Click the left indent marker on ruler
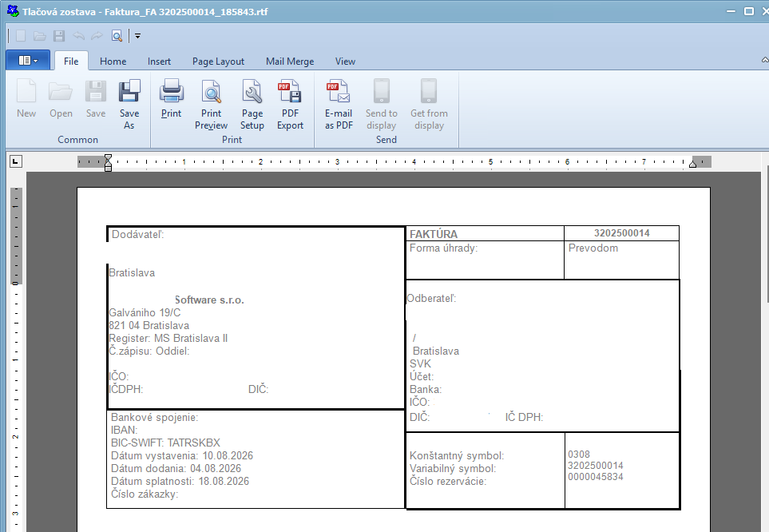Image resolution: width=769 pixels, height=532 pixels. (x=109, y=162)
